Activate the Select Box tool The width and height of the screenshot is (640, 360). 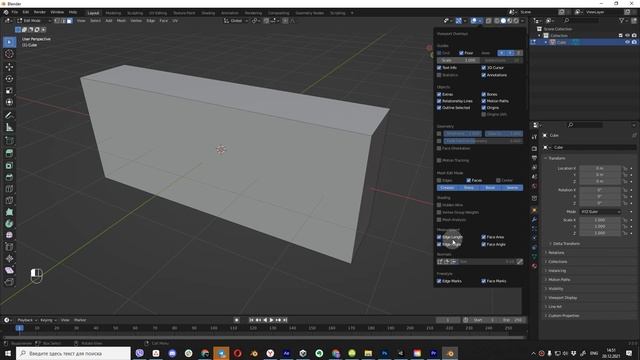click(9, 42)
